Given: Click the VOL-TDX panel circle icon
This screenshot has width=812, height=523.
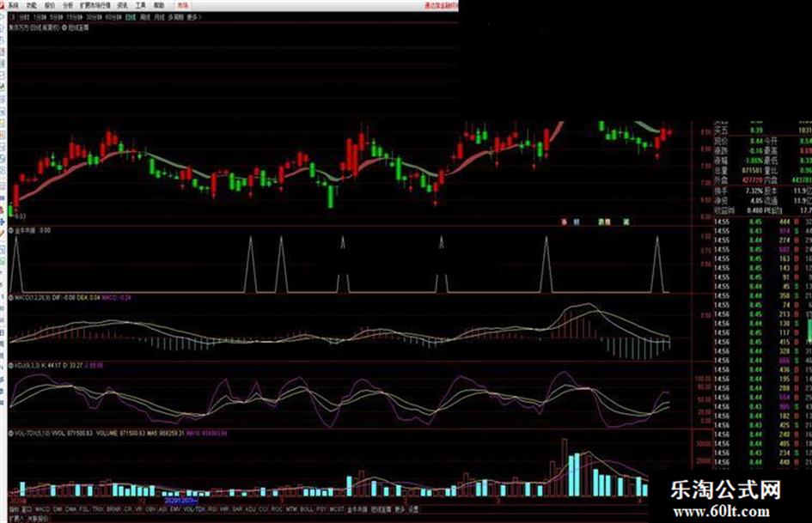Looking at the screenshot, I should (x=11, y=433).
